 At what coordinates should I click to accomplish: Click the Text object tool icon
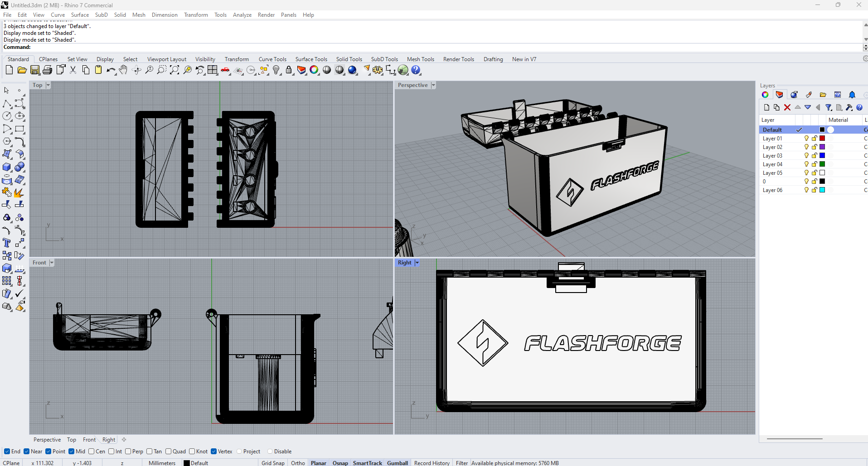[6, 243]
